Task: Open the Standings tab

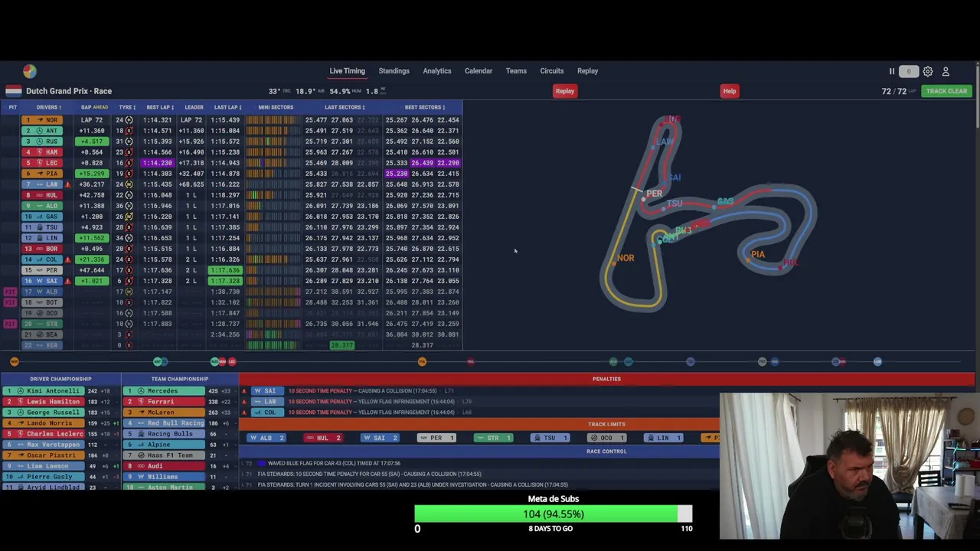Action: tap(394, 71)
